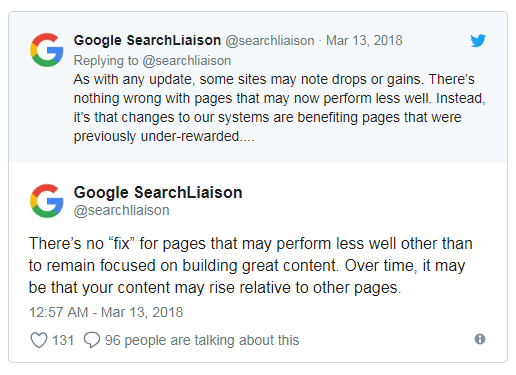This screenshot has height=375, width=516.
Task: Click the @searchliaison handle under main author name
Action: [x=121, y=210]
